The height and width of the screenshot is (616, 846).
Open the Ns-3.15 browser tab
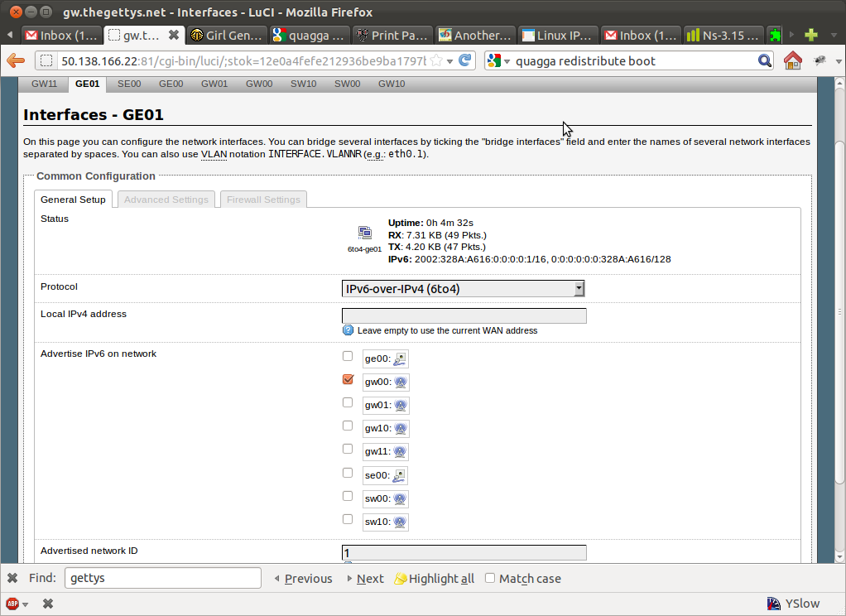pos(723,36)
